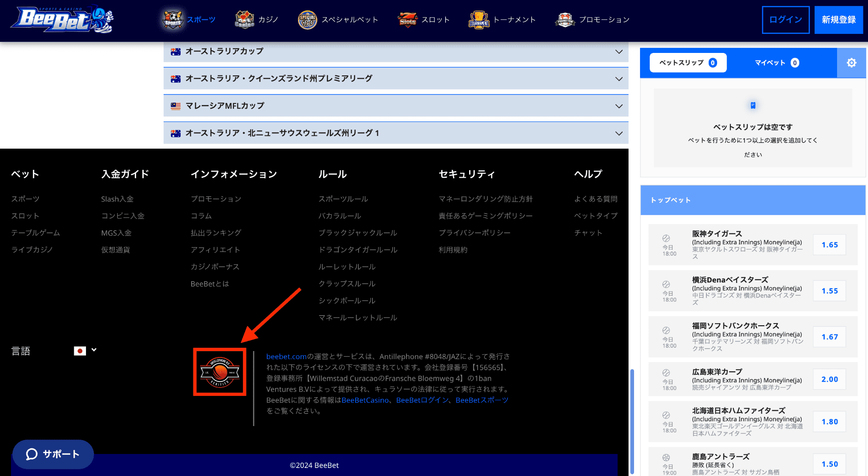Open 利用規約 link
Viewport: 868px width, 476px height.
coord(453,250)
